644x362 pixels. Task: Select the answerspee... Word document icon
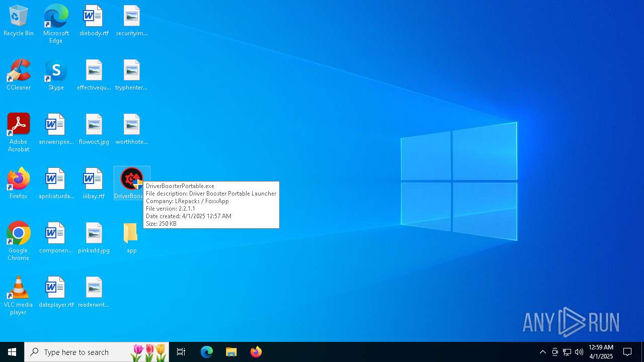tap(56, 130)
